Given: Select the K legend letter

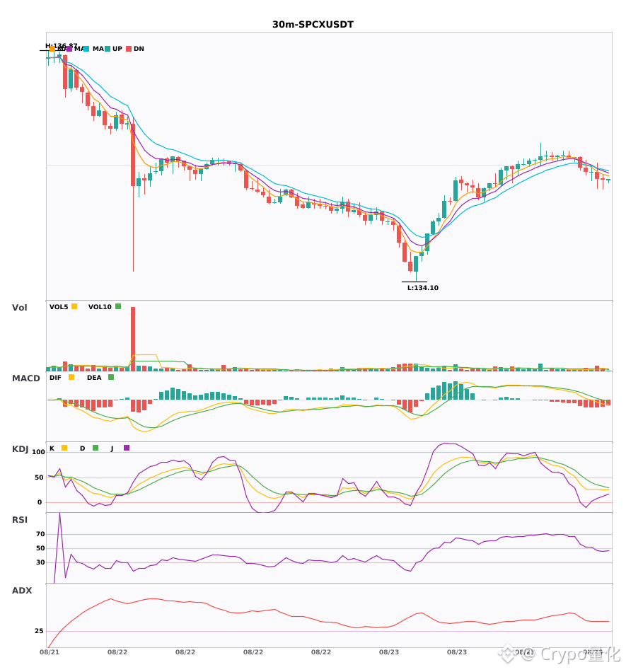Looking at the screenshot, I should point(52,448).
